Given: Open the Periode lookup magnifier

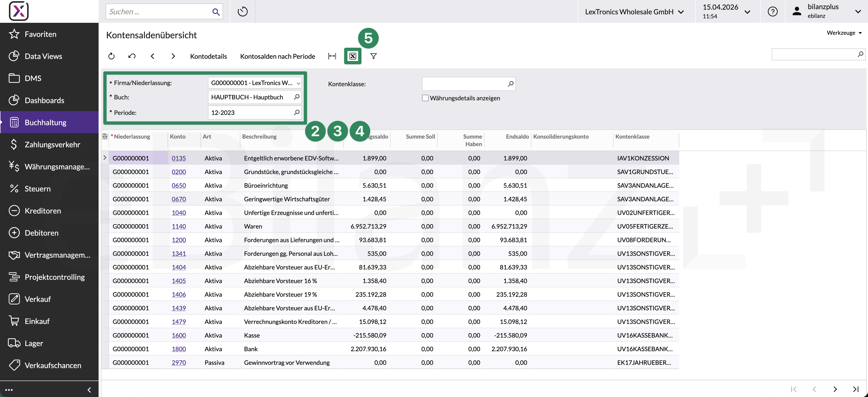Looking at the screenshot, I should point(296,112).
